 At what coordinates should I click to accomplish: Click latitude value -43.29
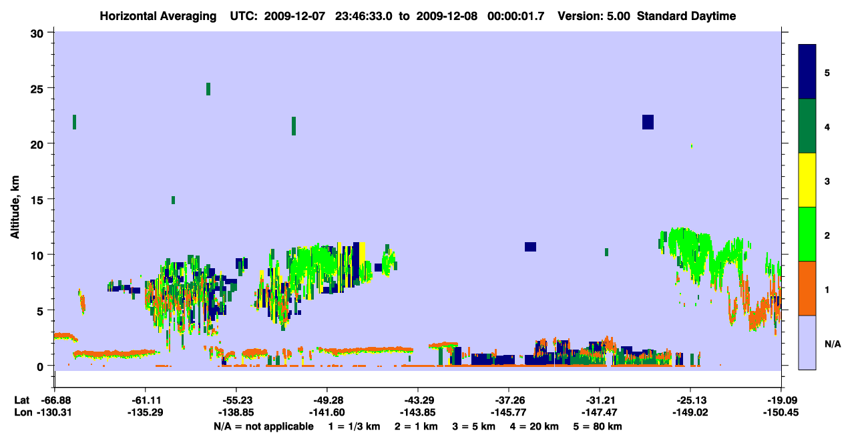click(x=418, y=400)
